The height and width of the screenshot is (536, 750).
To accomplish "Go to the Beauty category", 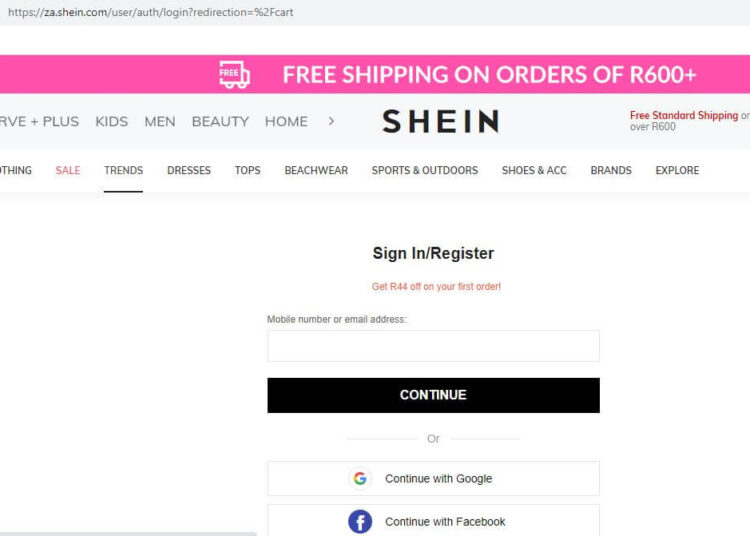I will pos(220,122).
